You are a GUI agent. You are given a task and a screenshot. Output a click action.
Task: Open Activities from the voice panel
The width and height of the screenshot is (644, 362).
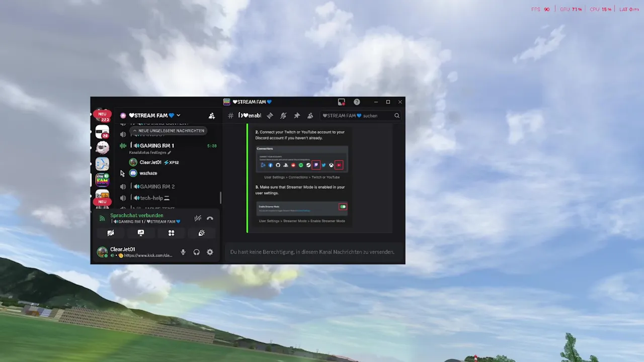171,233
